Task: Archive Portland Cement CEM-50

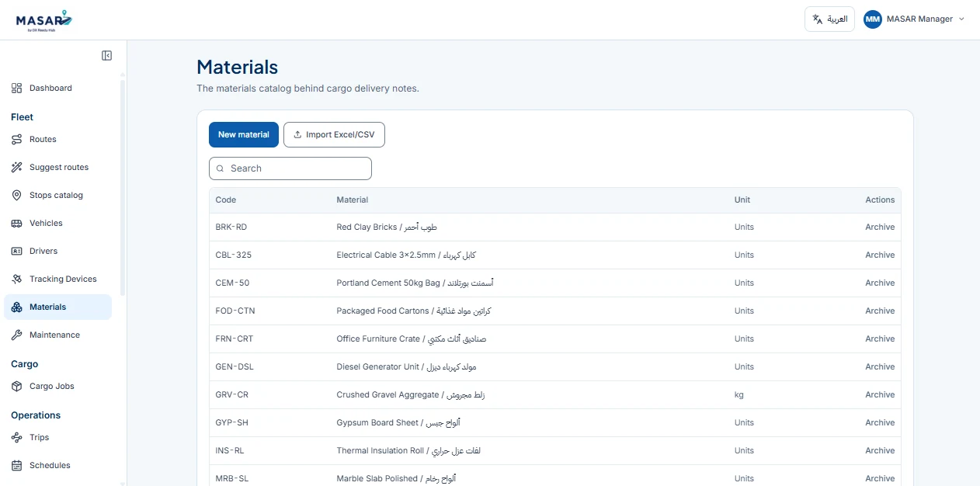Action: [x=880, y=283]
